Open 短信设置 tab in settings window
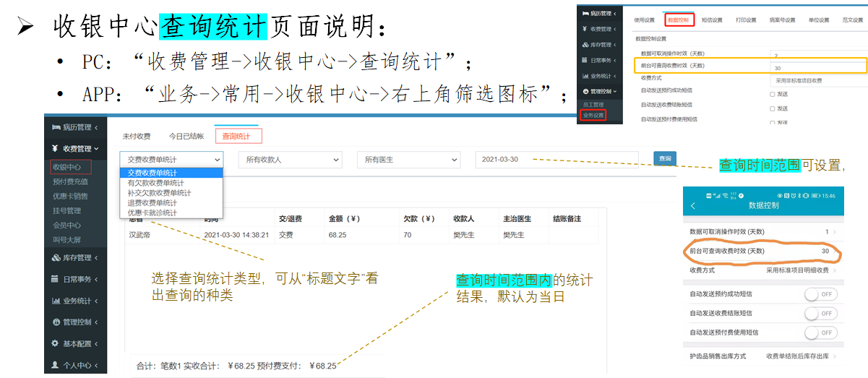This screenshot has width=868, height=378. coord(712,20)
